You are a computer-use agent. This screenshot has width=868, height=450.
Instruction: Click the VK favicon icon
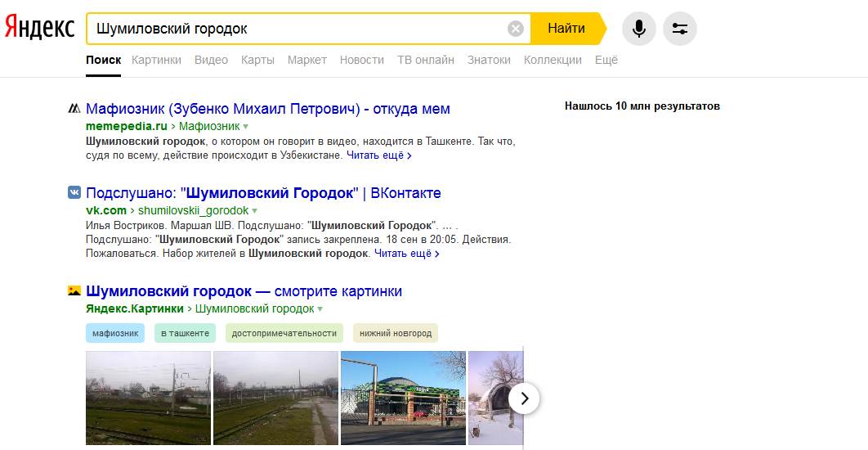click(x=74, y=192)
